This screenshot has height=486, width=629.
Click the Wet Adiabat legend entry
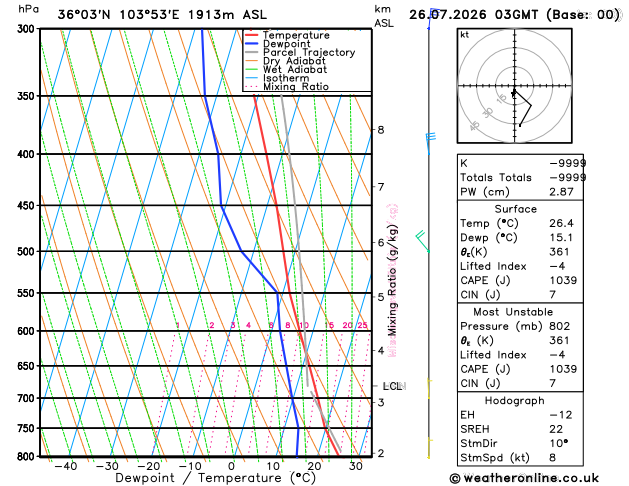click(295, 69)
